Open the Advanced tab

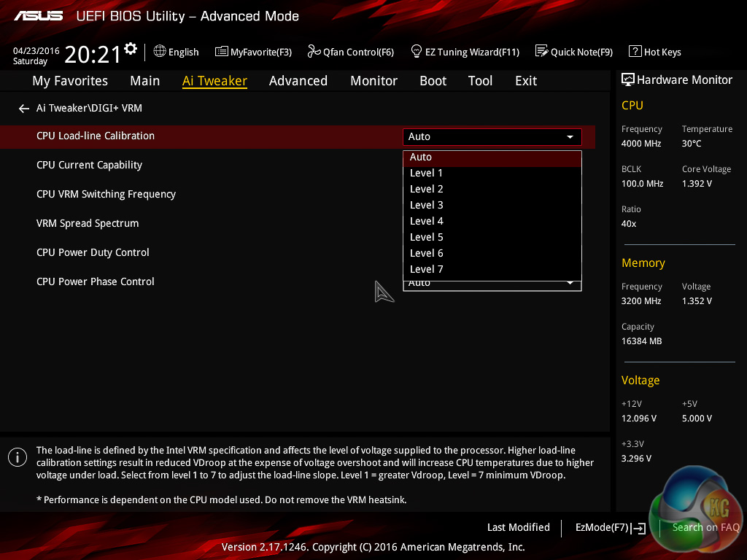tap(298, 81)
